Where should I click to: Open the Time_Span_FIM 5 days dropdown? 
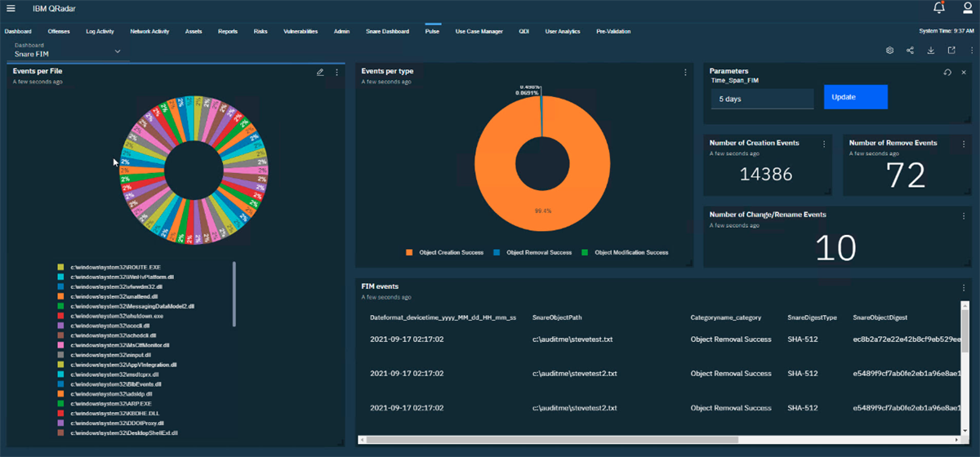point(762,98)
